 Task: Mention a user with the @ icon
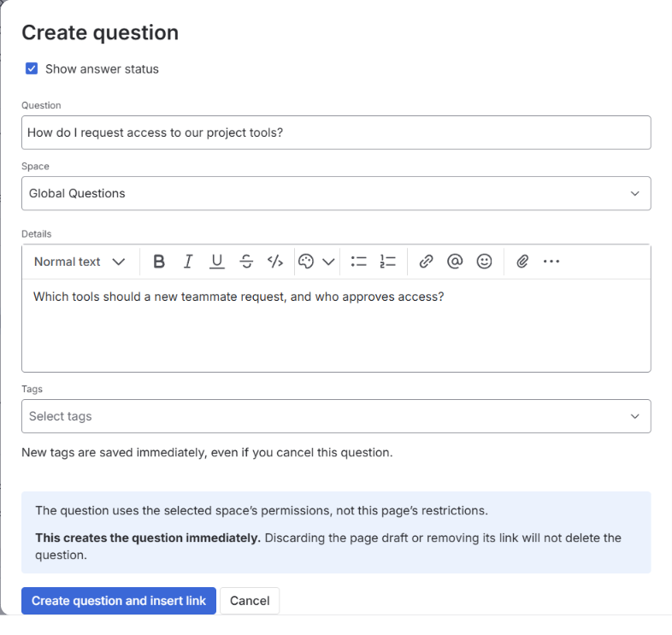point(455,262)
